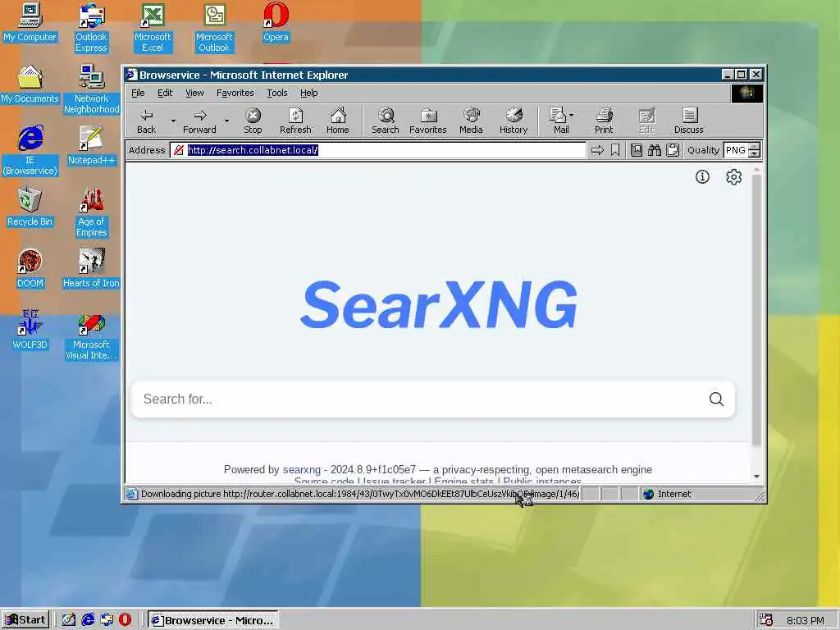Select IE (Browservice) desktop icon

pyautogui.click(x=30, y=151)
